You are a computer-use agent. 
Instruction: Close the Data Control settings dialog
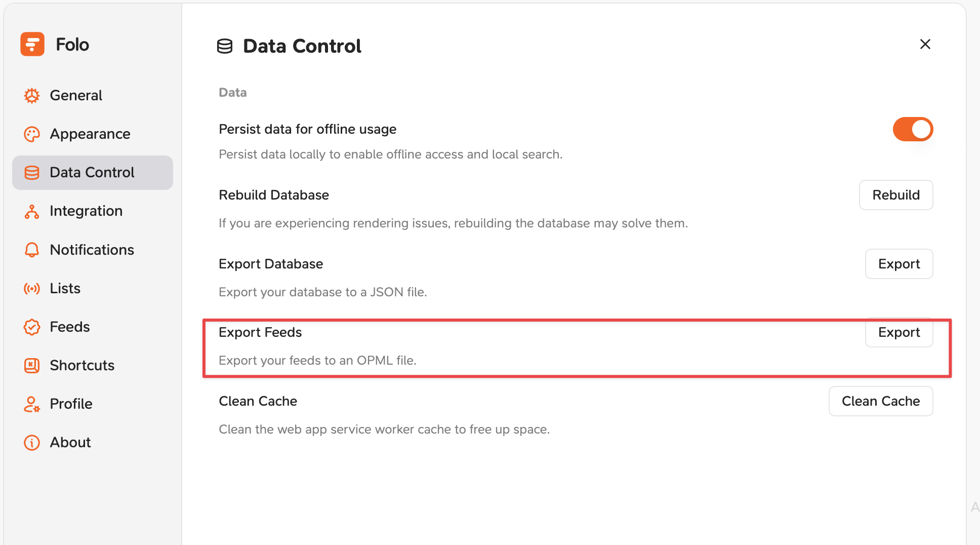925,44
